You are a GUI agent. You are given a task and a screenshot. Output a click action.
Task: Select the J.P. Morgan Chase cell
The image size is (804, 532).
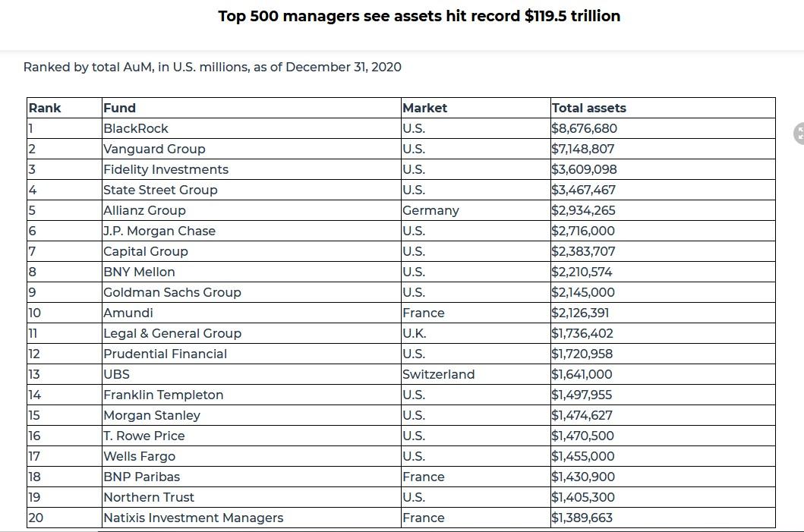159,231
